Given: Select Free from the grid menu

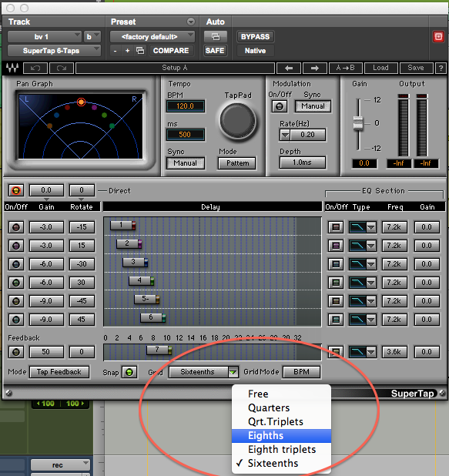Looking at the screenshot, I should coord(281,394).
